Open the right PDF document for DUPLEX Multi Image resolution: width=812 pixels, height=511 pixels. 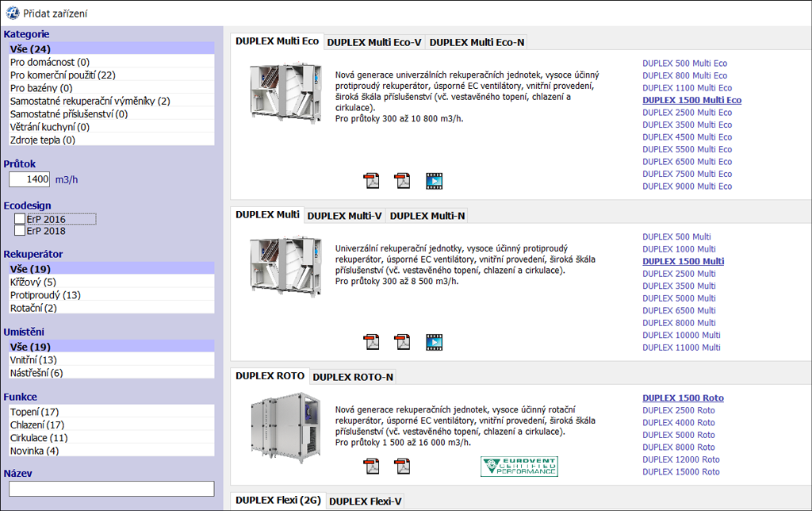(402, 342)
